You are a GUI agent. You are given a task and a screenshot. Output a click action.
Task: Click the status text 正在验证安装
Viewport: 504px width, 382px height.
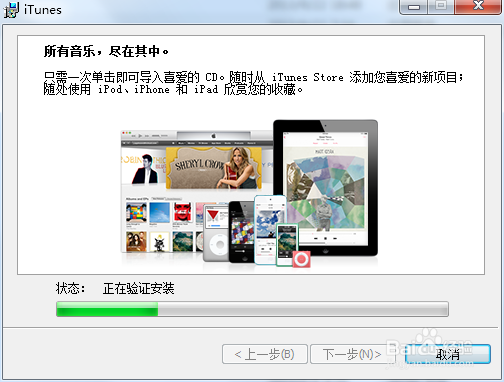tap(139, 288)
